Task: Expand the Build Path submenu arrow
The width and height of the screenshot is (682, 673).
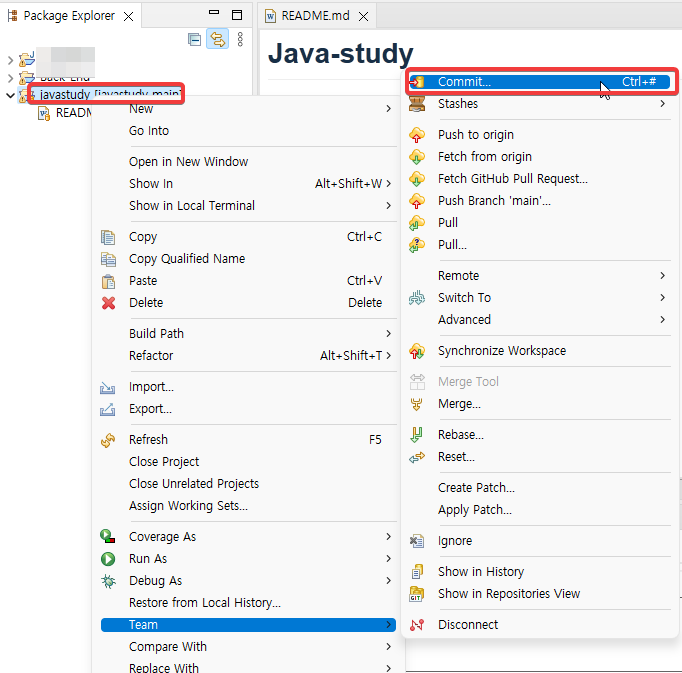Action: pyautogui.click(x=388, y=334)
